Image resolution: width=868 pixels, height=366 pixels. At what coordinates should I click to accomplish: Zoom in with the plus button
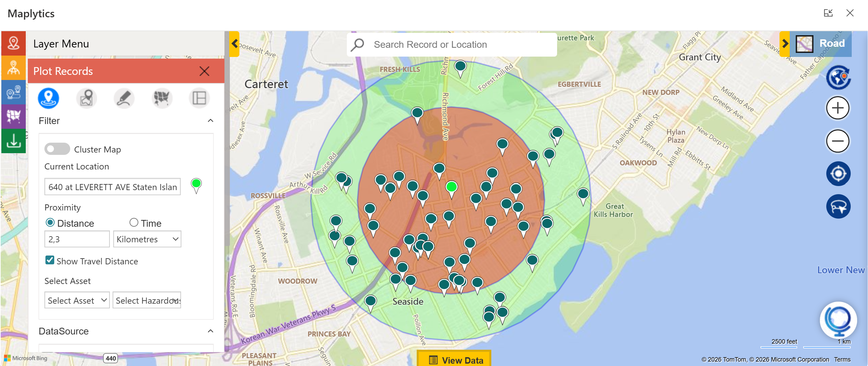(x=838, y=108)
